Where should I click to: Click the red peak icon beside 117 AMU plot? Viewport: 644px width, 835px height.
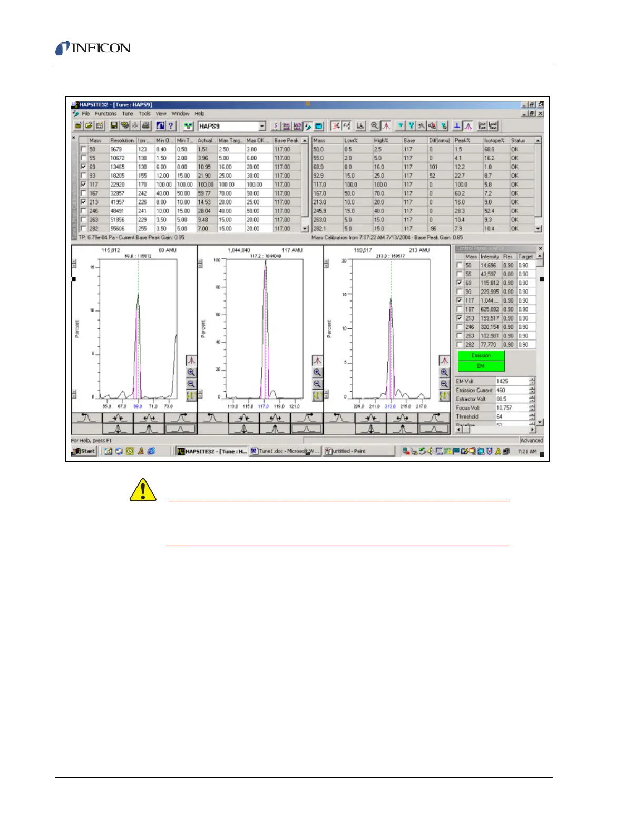click(317, 361)
